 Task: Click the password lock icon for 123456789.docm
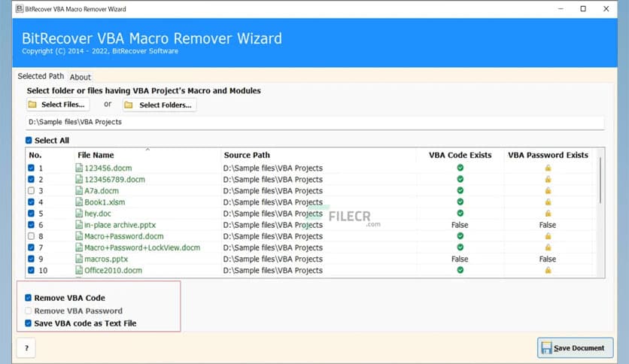click(548, 179)
